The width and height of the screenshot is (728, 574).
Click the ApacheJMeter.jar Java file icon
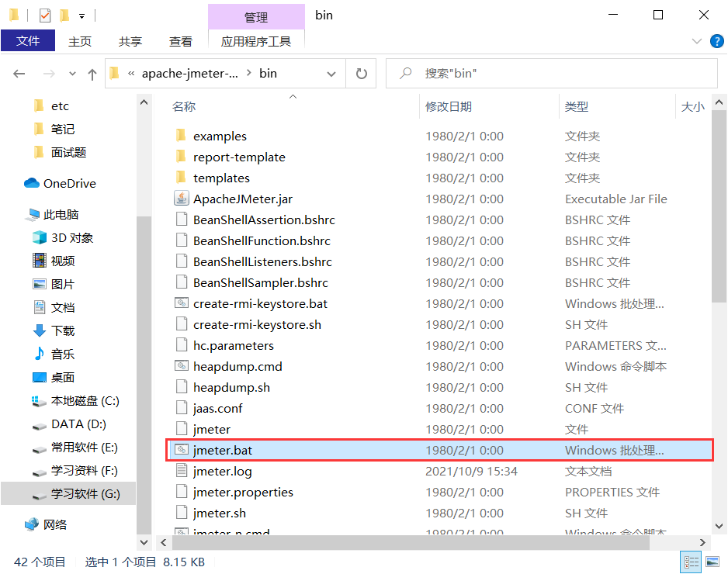click(181, 199)
